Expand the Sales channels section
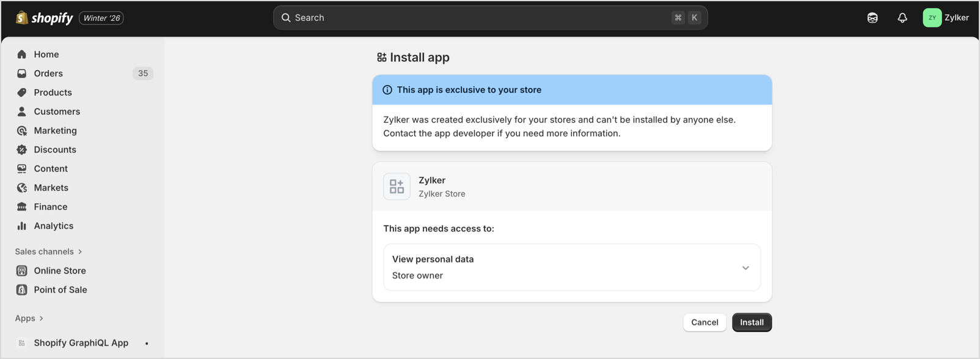 point(49,252)
